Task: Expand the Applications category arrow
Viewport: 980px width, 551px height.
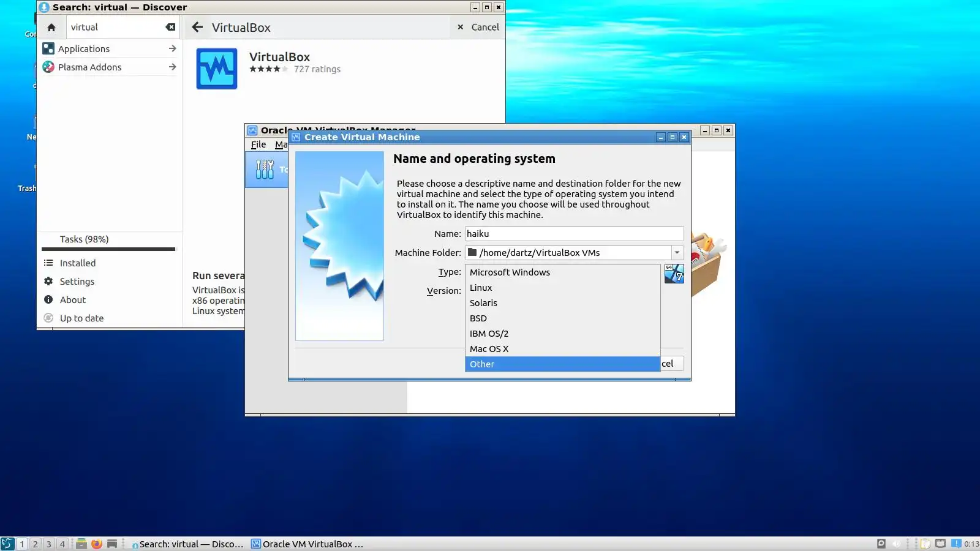Action: [x=172, y=48]
